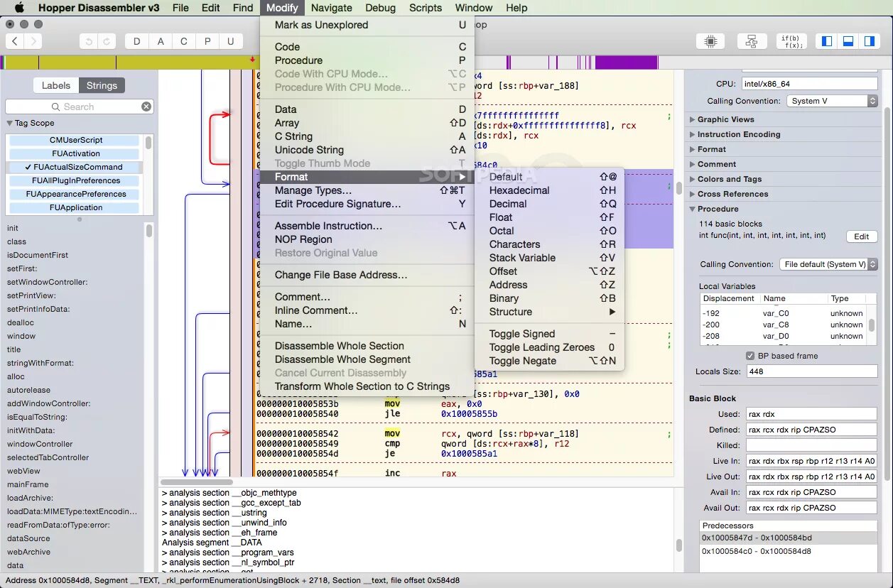
Task: Click Disassemble Whole Section
Action: tap(367, 346)
